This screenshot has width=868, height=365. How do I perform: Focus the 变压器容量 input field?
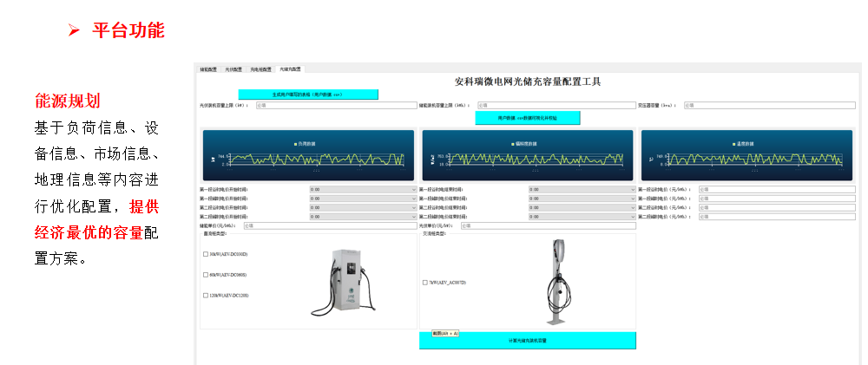tap(768, 105)
